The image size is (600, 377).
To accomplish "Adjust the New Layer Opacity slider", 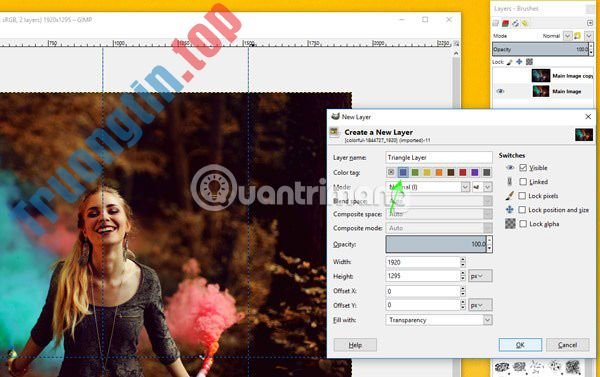I will [x=436, y=244].
